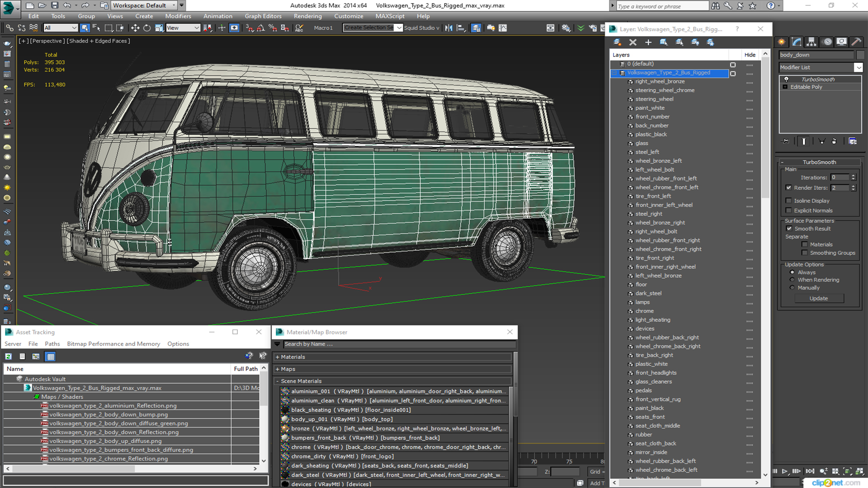The width and height of the screenshot is (868, 488).
Task: Click the Align tool icon
Action: coord(461,28)
